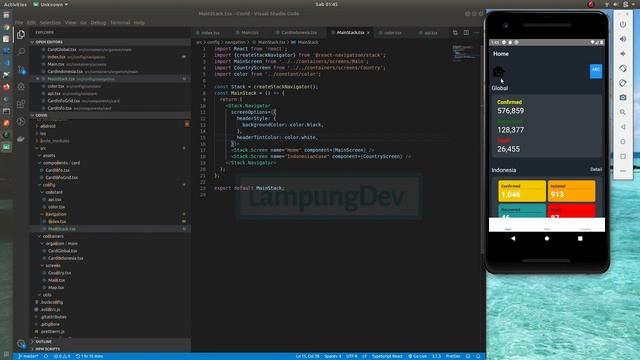Image resolution: width=640 pixels, height=360 pixels.
Task: Switch to the index.tsx editor tab
Action: pyautogui.click(x=210, y=33)
